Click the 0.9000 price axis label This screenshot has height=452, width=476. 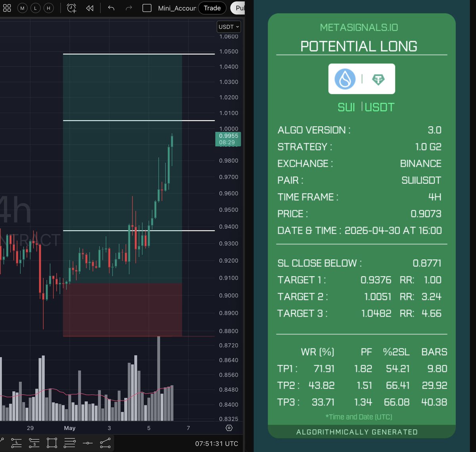(x=229, y=296)
